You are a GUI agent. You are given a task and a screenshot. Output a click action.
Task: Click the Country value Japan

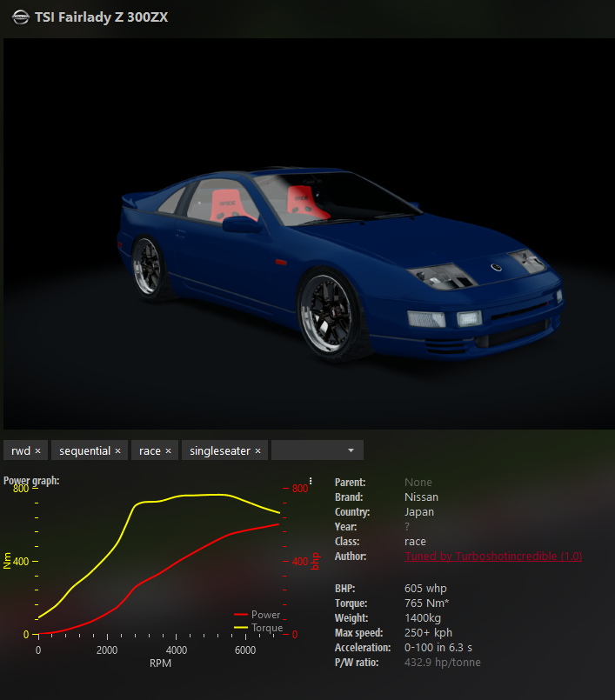[419, 511]
